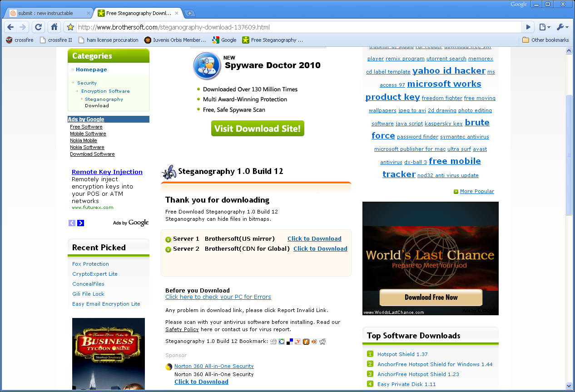The width and height of the screenshot is (575, 392).
Task: Click the Nokia Mobile ad link
Action: pyautogui.click(x=84, y=141)
